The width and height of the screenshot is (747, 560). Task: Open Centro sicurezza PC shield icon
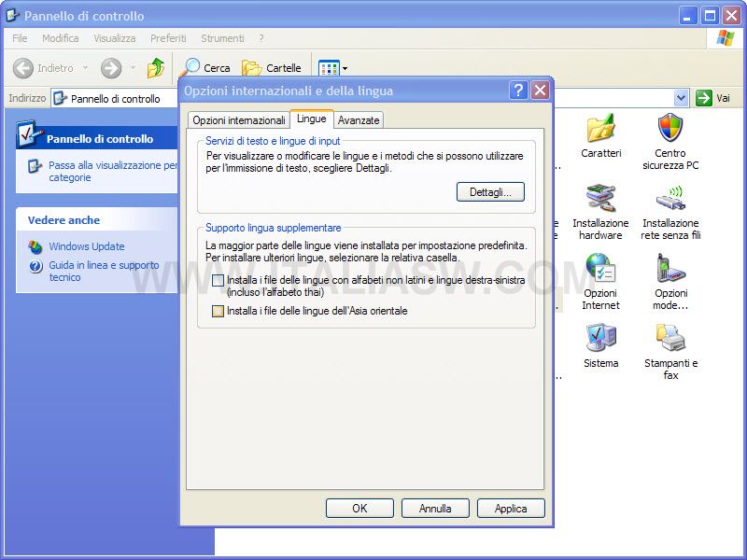670,128
